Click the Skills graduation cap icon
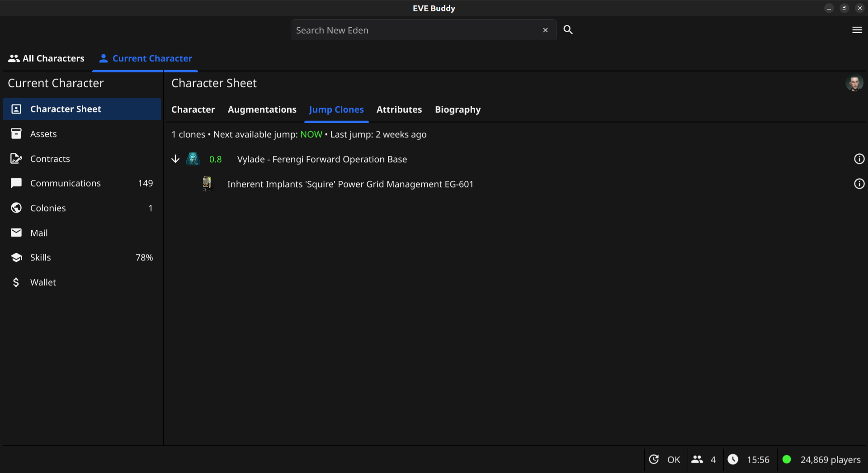Image resolution: width=868 pixels, height=473 pixels. [16, 257]
